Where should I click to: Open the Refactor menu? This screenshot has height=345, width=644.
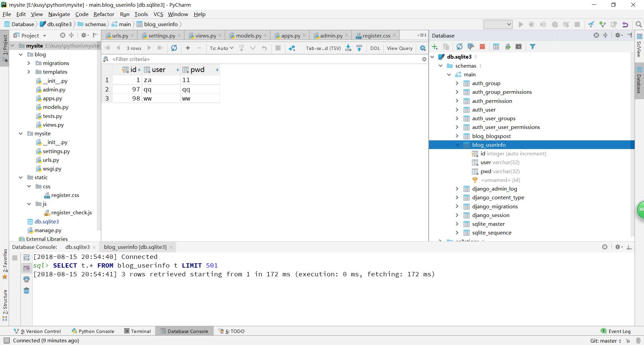click(x=104, y=14)
